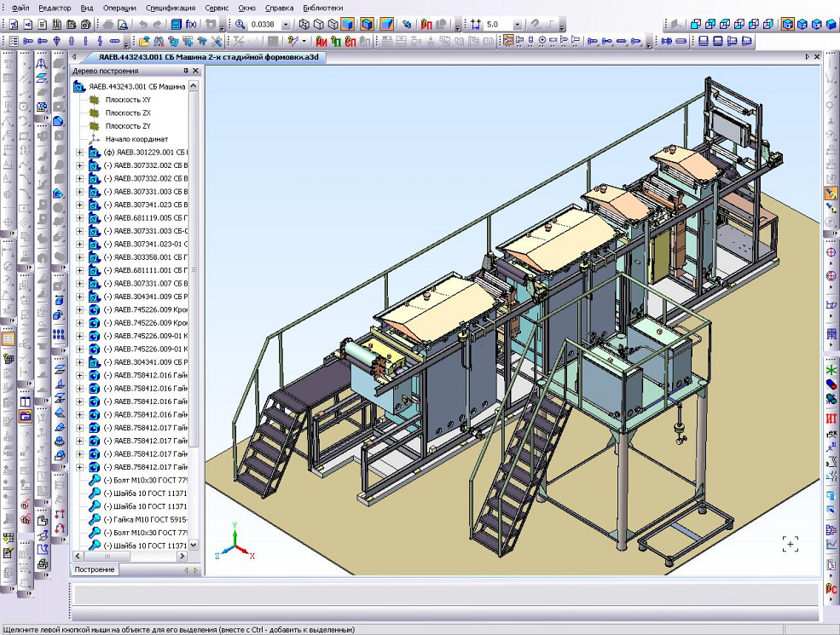Switch to wireframe display mode
This screenshot has height=635, width=840.
(304, 25)
